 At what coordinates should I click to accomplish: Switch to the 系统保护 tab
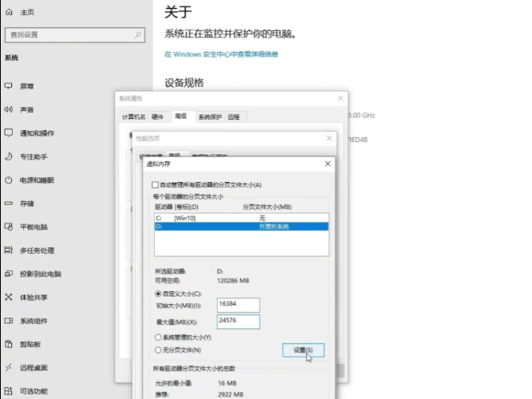210,117
